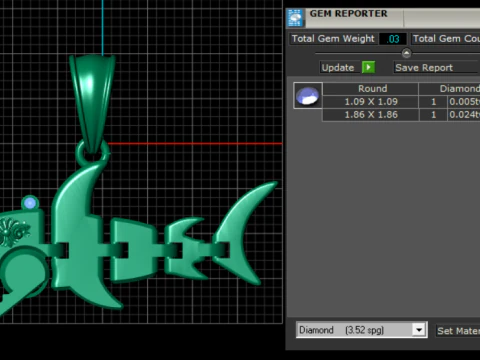Open the Diamond material dropdown arrow

tap(419, 330)
